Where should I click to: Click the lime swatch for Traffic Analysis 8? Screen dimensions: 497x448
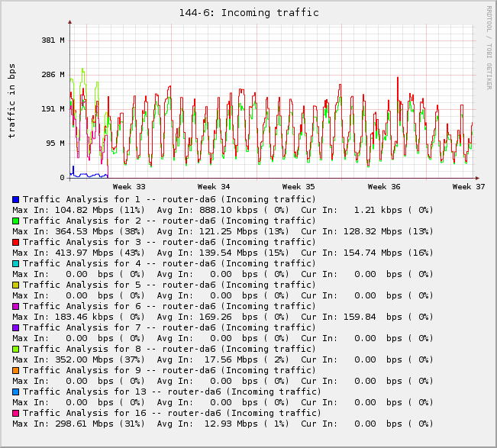[x=16, y=349]
